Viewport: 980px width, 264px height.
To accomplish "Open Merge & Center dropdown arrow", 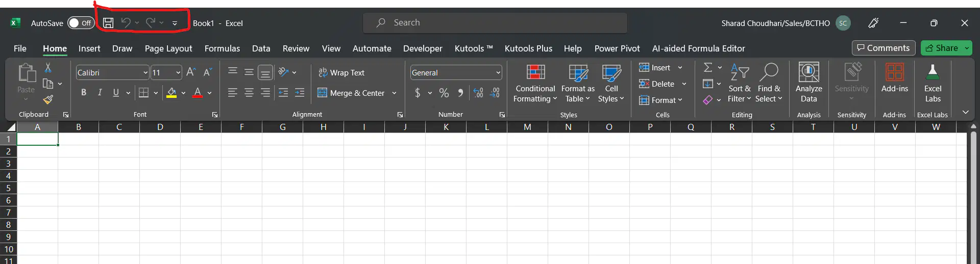I will (x=394, y=93).
